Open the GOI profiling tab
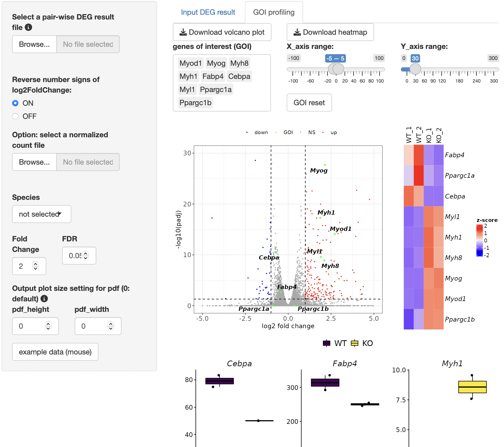This screenshot has width=504, height=447. [x=274, y=12]
